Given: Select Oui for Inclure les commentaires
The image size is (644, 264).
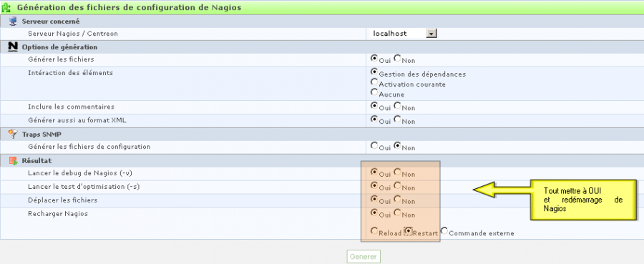Looking at the screenshot, I should pyautogui.click(x=374, y=105).
